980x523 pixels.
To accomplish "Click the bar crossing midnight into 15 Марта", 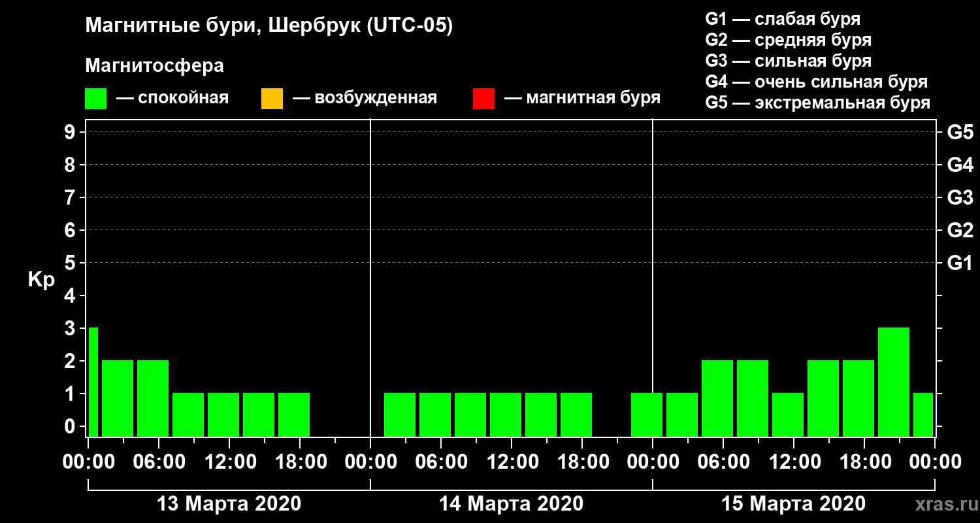I will click(x=647, y=414).
